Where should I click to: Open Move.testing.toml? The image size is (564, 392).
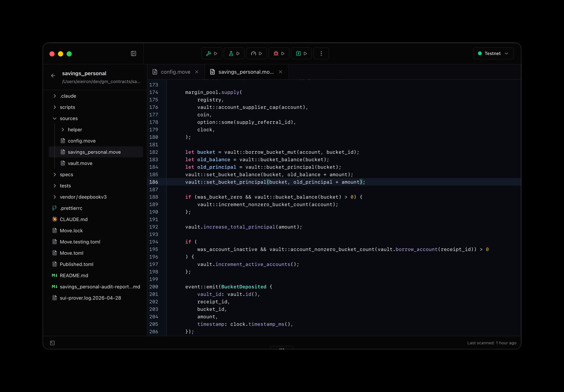96,242
